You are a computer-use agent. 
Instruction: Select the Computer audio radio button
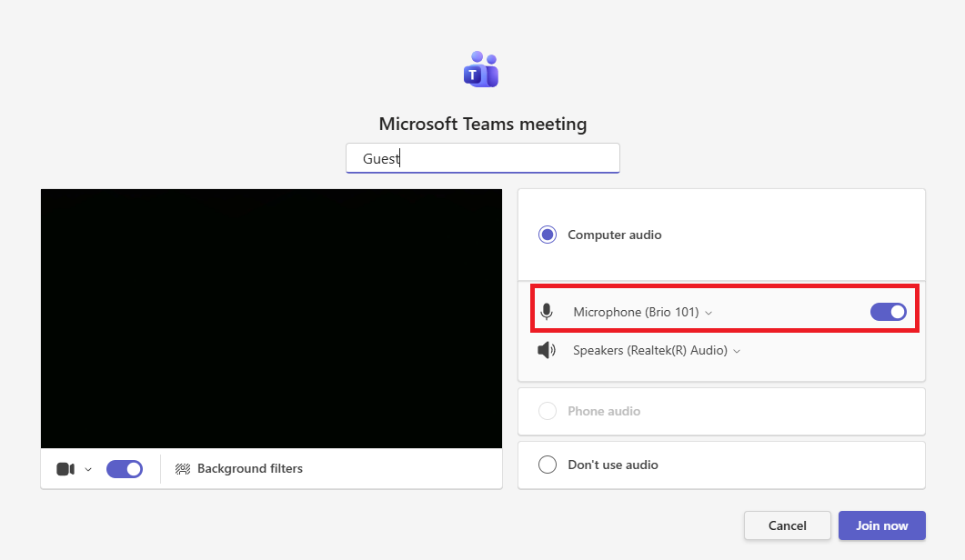(548, 235)
